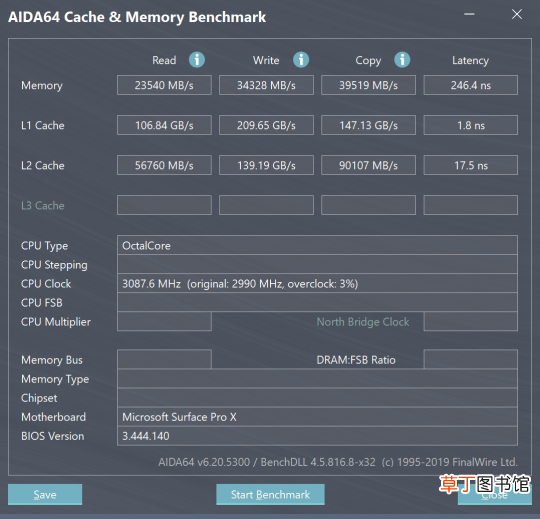Select the Memory Write result 34328 MB/s

(266, 85)
